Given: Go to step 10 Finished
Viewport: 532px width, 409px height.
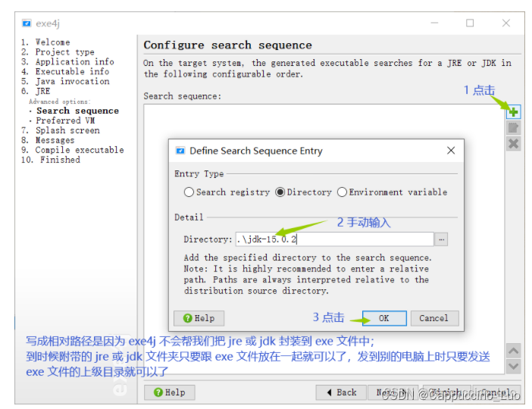Looking at the screenshot, I should pyautogui.click(x=51, y=160).
